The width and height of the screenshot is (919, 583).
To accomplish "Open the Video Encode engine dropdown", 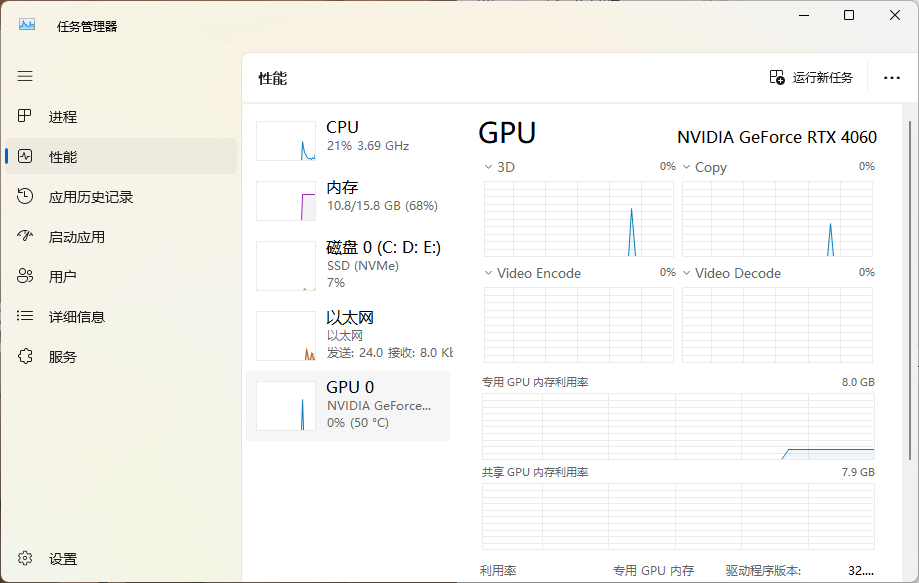I will click(532, 273).
